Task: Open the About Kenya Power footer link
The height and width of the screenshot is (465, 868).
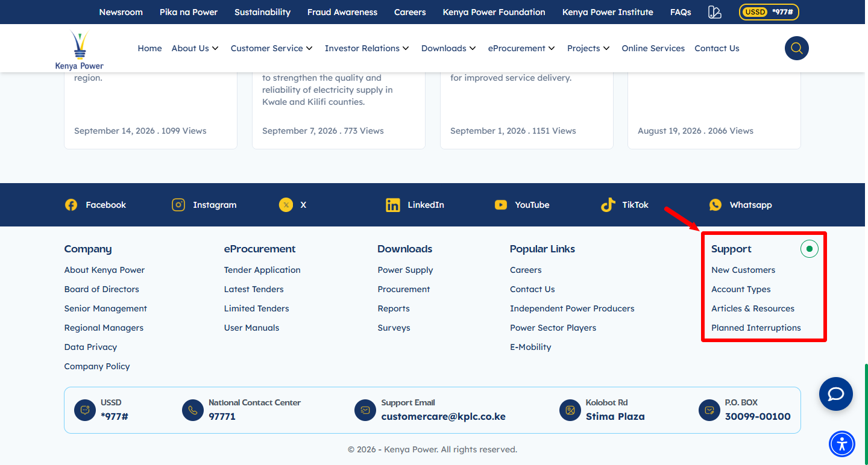Action: (104, 270)
